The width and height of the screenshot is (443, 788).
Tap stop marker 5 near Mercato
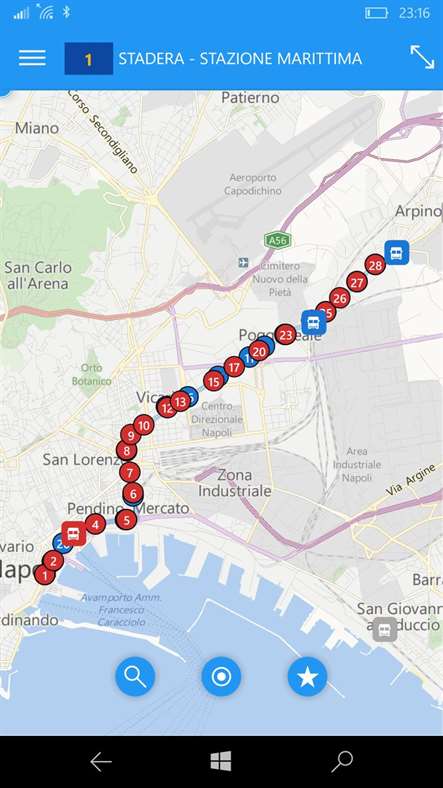127,520
